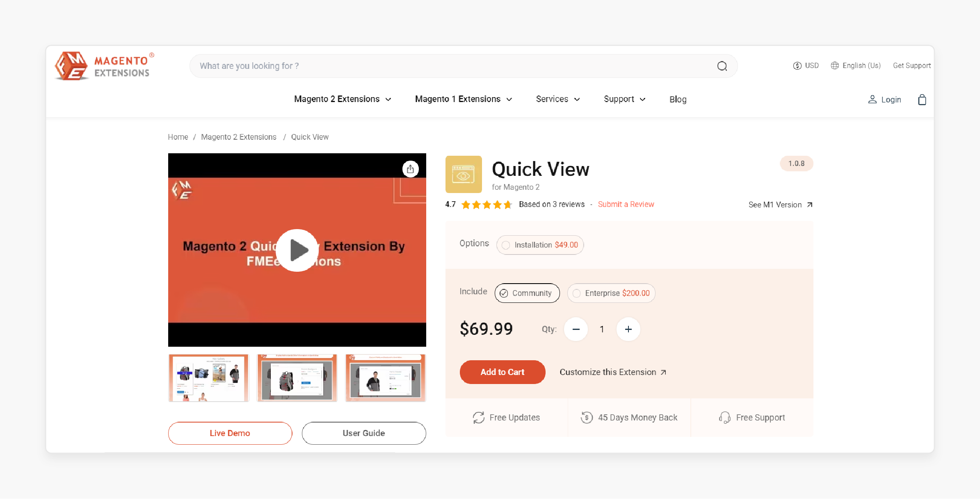Viewport: 980px width, 500px height.
Task: Open the Login link
Action: click(884, 100)
